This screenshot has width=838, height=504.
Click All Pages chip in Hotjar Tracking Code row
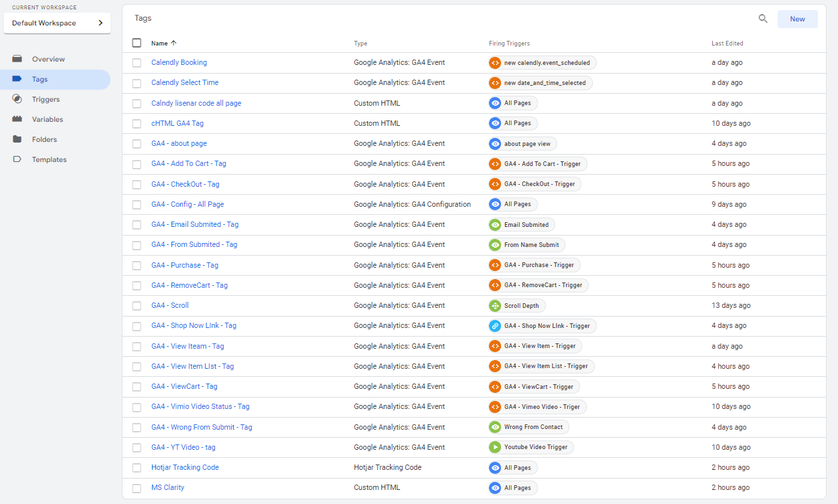point(513,468)
